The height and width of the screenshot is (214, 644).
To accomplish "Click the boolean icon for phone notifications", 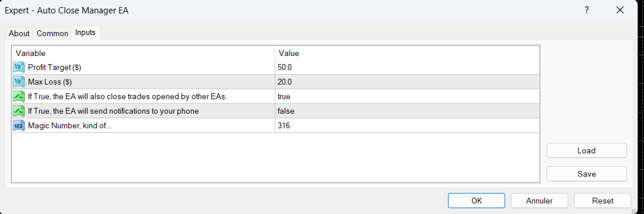I will point(19,111).
